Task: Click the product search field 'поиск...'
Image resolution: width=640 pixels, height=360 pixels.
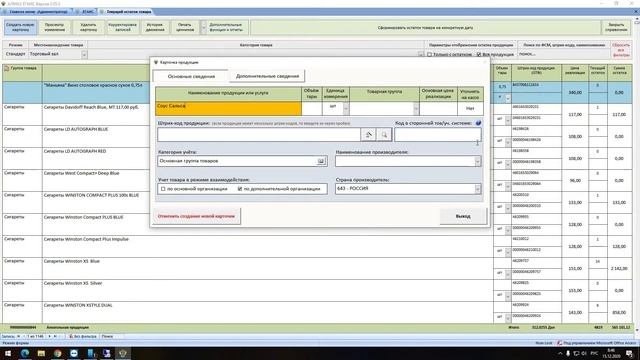Action: point(563,54)
